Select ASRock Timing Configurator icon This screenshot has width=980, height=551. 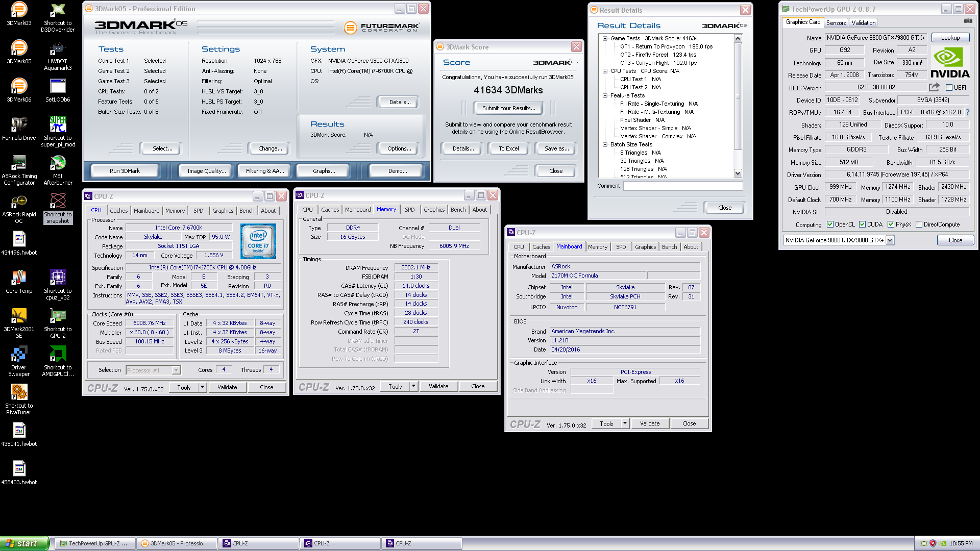click(x=19, y=170)
